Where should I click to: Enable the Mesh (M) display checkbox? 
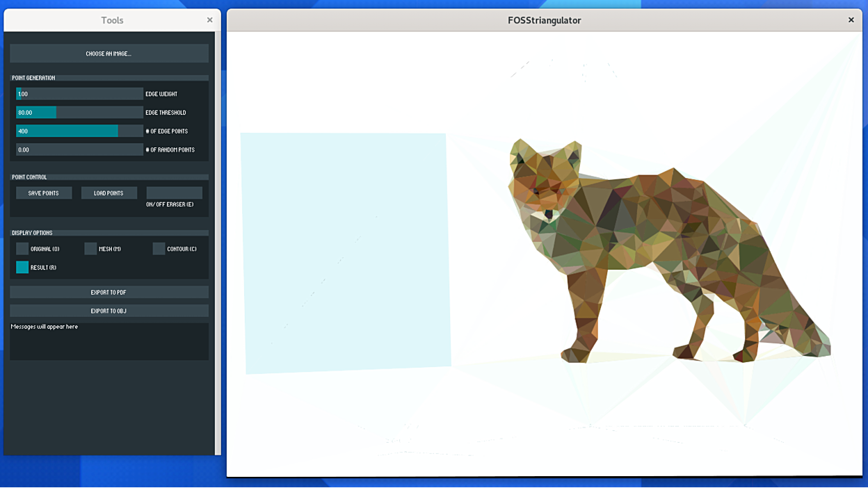point(91,249)
